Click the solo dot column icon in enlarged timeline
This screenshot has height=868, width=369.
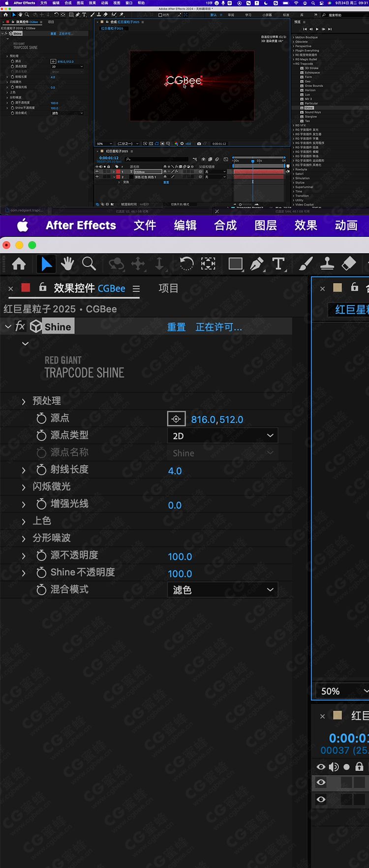(x=346, y=767)
